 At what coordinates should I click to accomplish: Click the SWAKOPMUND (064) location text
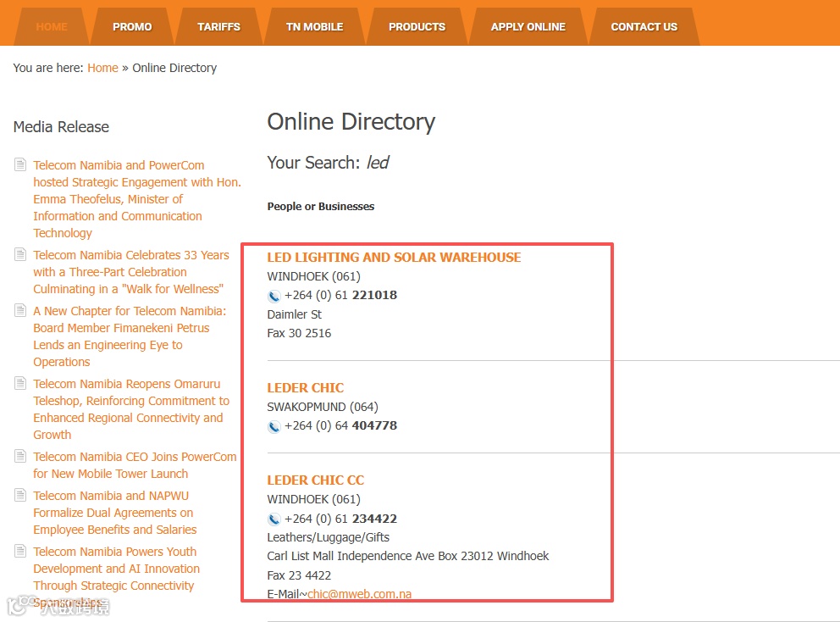point(323,407)
